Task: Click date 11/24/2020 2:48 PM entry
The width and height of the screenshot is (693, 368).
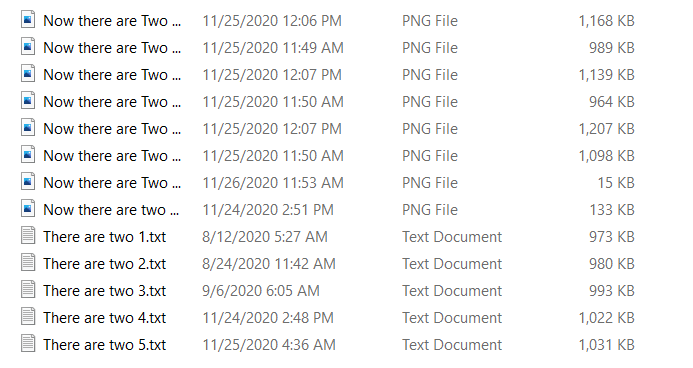Action: click(268, 318)
